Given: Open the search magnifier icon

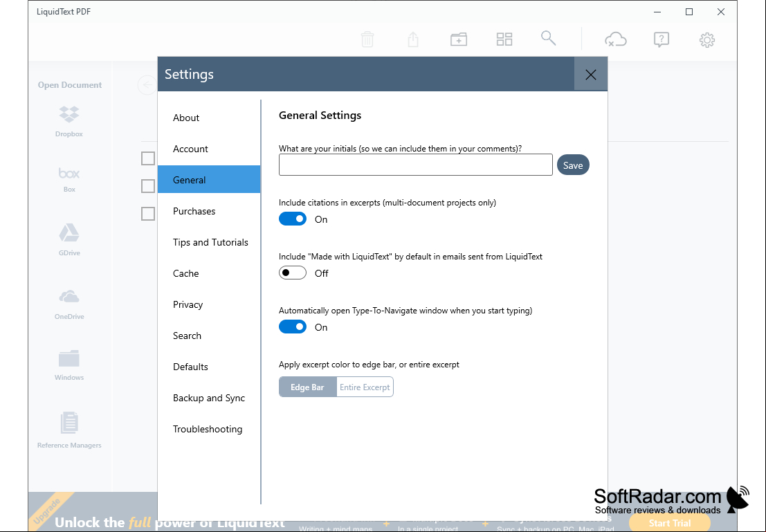Looking at the screenshot, I should pos(548,38).
